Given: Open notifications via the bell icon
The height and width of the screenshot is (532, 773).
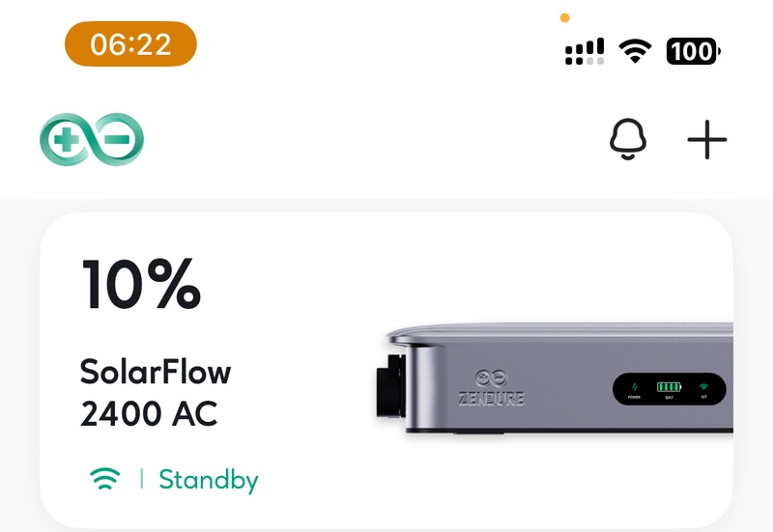Looking at the screenshot, I should pos(627,139).
